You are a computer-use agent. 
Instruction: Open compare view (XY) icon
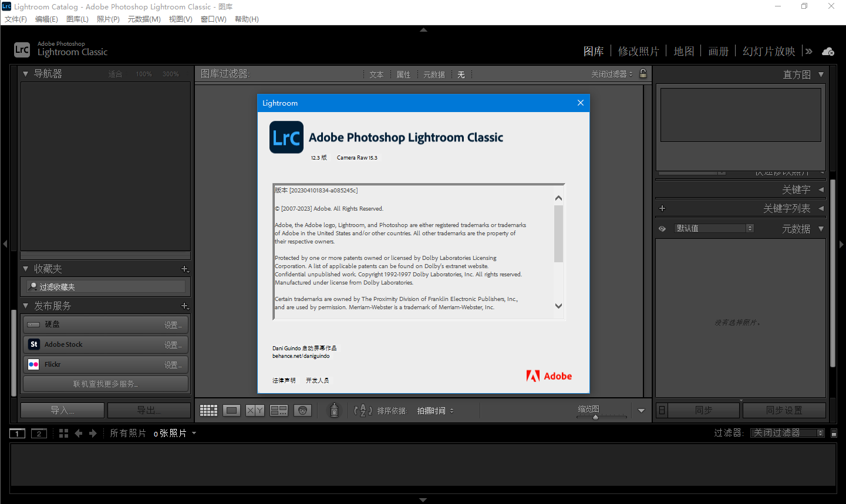coord(255,411)
